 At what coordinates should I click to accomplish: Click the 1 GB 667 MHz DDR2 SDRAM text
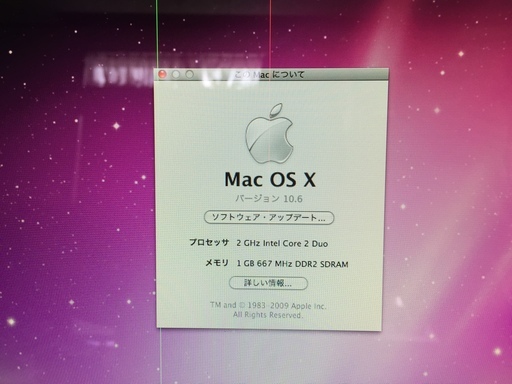(x=292, y=264)
